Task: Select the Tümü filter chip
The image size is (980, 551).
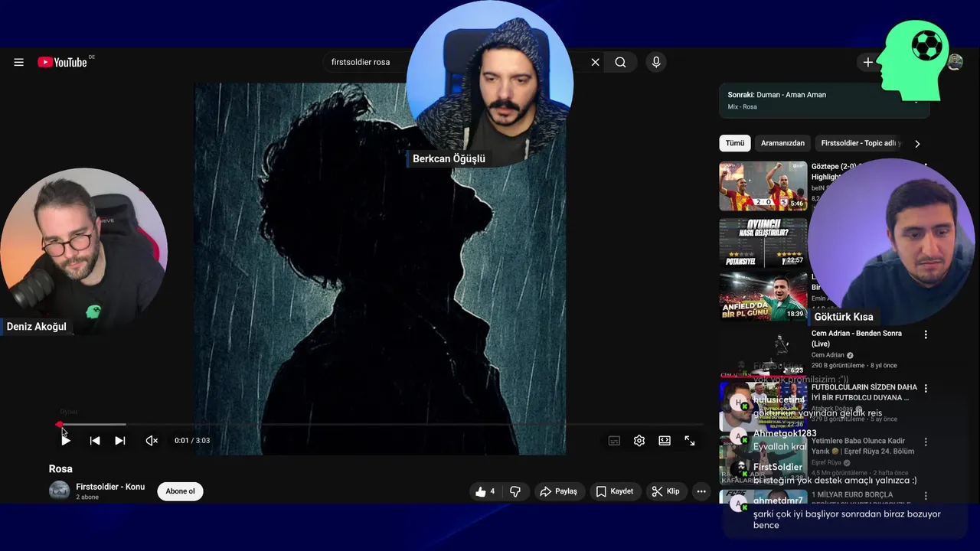Action: click(735, 143)
